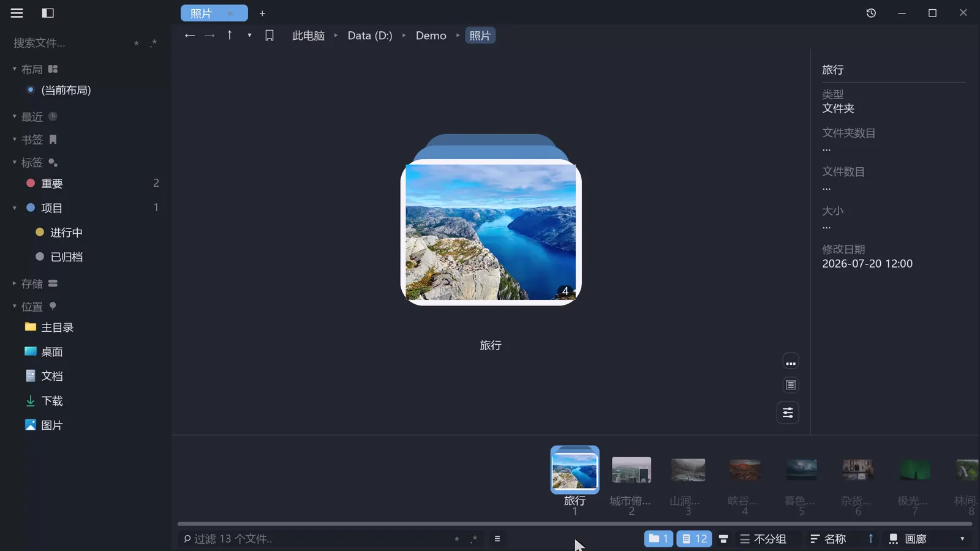Open the view settings sliders icon
980x551 pixels.
pos(788,413)
